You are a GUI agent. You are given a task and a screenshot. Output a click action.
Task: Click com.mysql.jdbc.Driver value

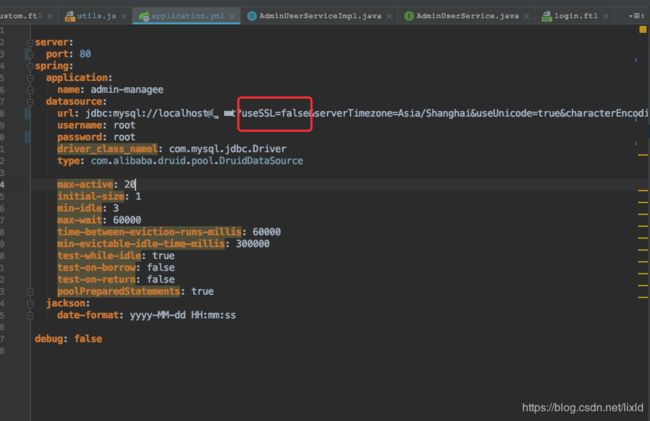click(x=228, y=149)
